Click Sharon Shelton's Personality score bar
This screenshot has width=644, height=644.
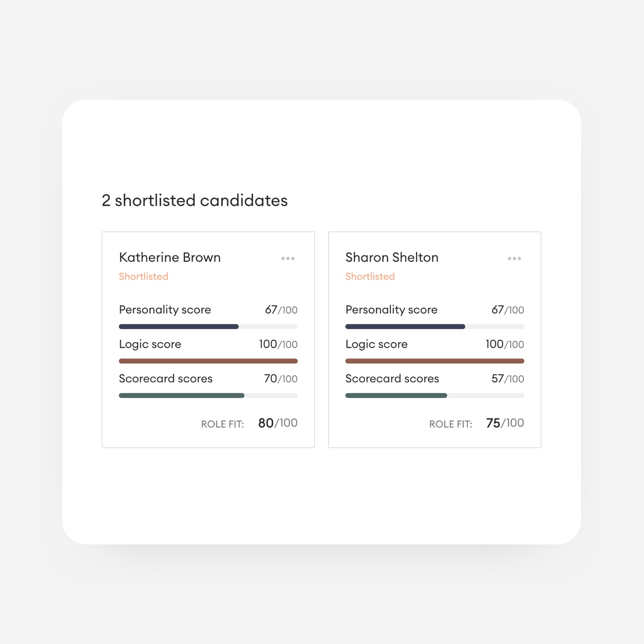pyautogui.click(x=434, y=326)
